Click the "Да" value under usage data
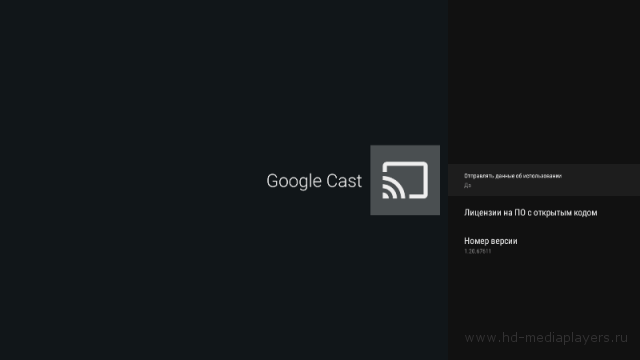Screen dimensions: 640x360 coord(468,186)
